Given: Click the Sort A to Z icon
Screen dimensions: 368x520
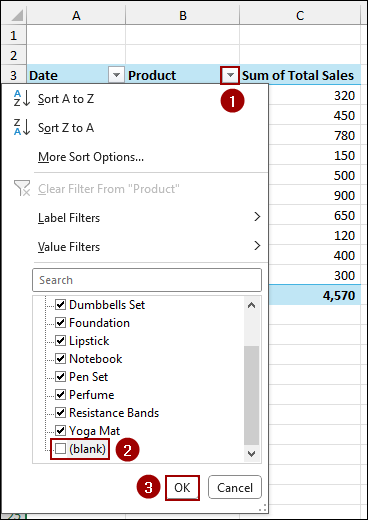Looking at the screenshot, I should [22, 98].
